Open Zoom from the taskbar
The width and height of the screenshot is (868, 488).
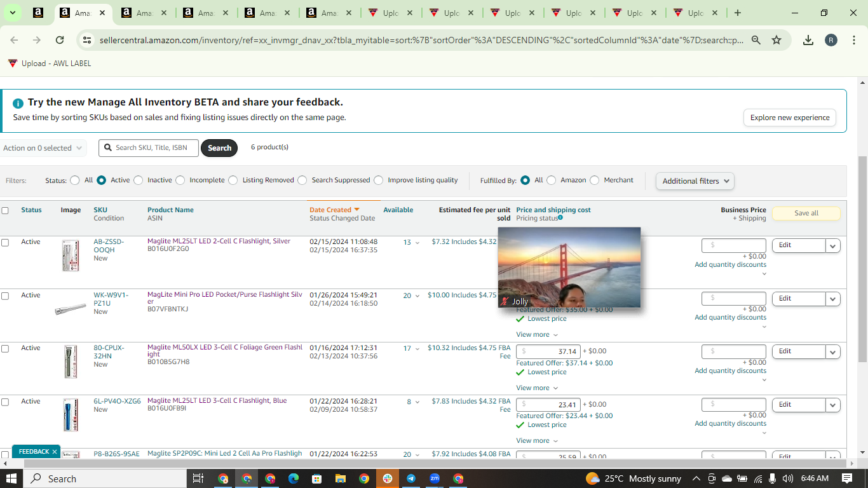point(435,478)
